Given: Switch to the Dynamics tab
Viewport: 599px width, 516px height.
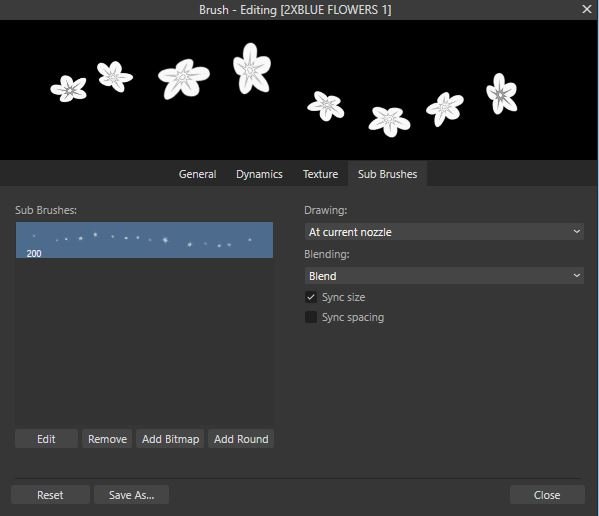Looking at the screenshot, I should (x=259, y=174).
